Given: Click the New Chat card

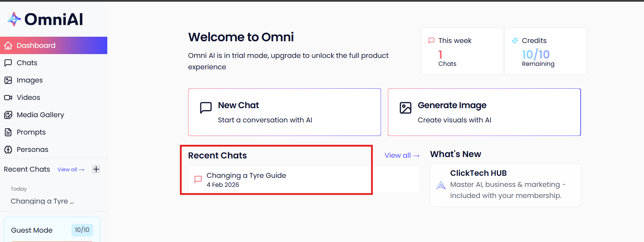Looking at the screenshot, I should [x=284, y=112].
